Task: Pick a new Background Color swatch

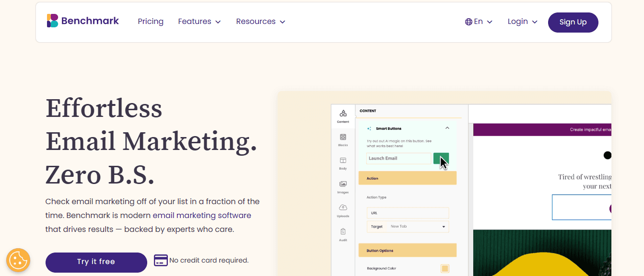Action: 445,268
